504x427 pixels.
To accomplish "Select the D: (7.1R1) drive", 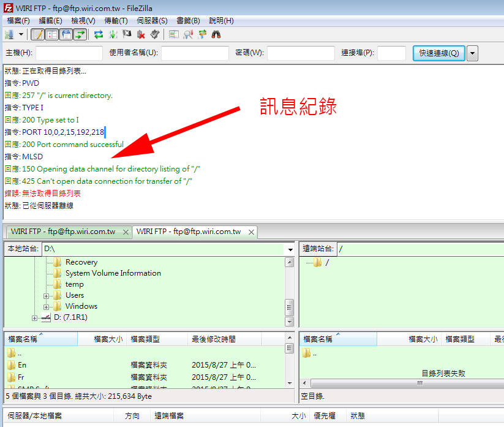I will pyautogui.click(x=70, y=317).
